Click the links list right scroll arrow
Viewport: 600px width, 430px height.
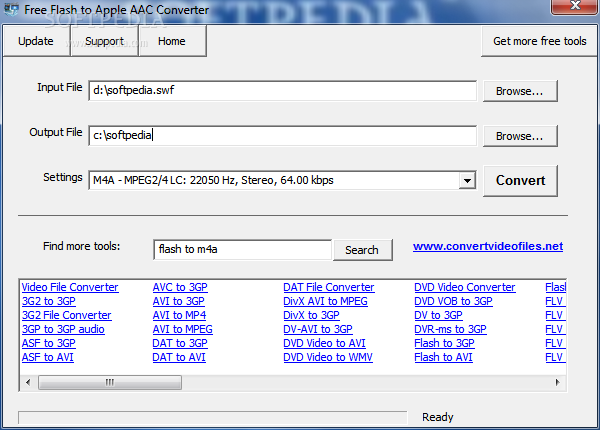(558, 382)
